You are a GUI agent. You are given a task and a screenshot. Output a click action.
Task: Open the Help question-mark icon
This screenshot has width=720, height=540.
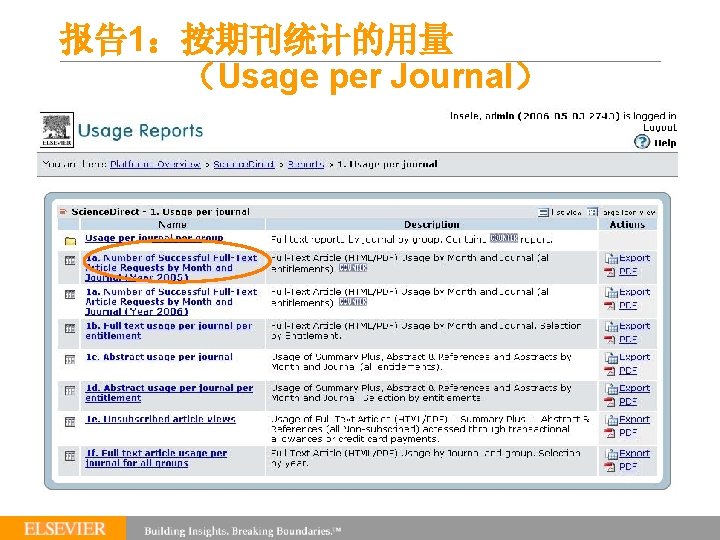pos(641,142)
